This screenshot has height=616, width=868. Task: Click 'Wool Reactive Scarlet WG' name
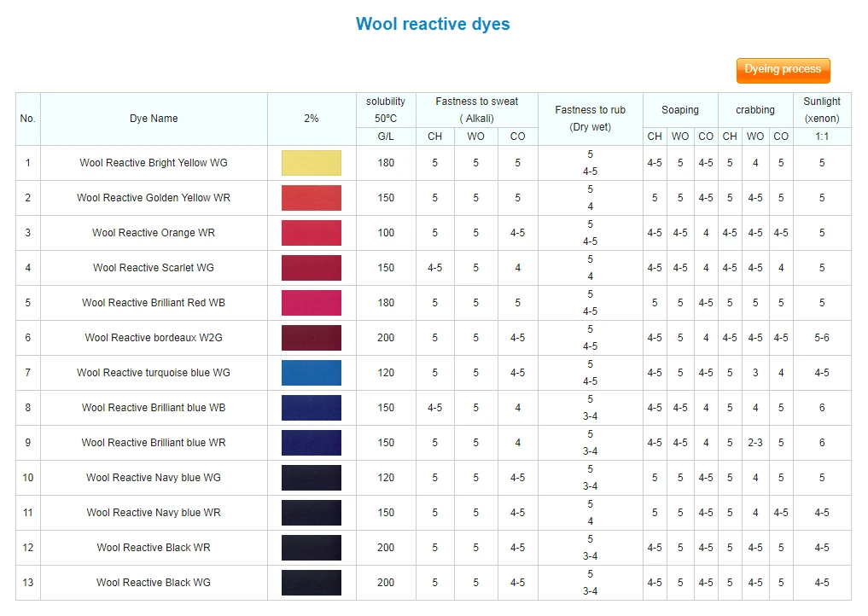pos(154,267)
